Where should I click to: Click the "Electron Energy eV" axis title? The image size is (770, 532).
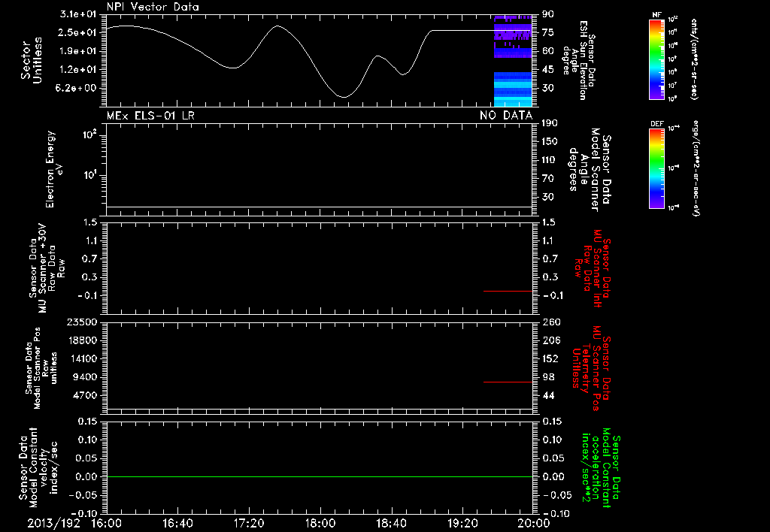(x=54, y=169)
